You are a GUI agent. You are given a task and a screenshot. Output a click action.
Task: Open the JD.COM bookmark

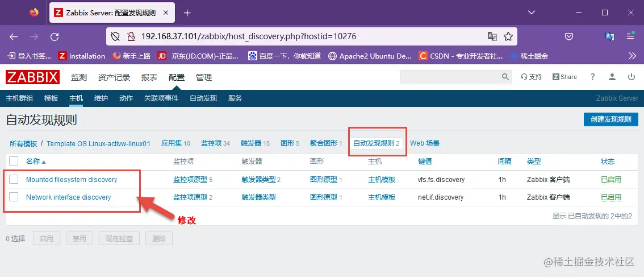coord(198,56)
